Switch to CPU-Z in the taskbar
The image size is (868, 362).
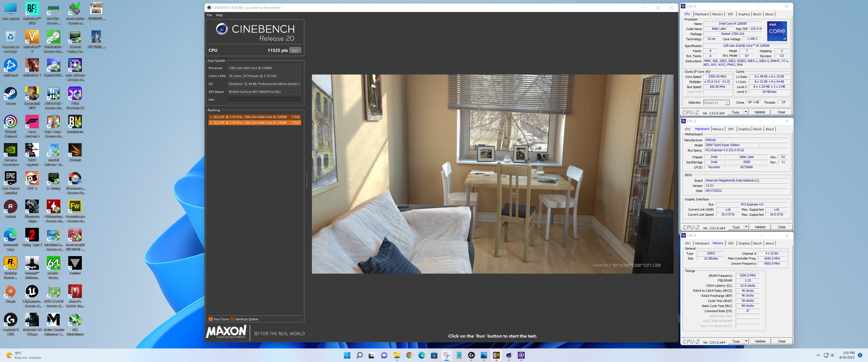tap(521, 355)
